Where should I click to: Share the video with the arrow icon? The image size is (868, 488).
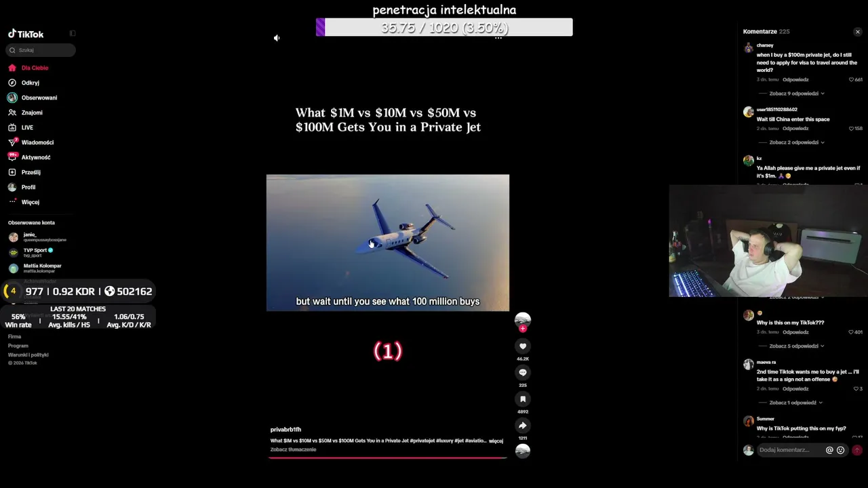[523, 426]
